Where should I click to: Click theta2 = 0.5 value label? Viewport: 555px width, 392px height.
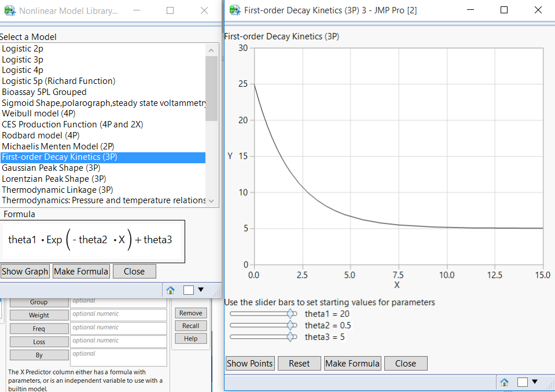pyautogui.click(x=328, y=325)
